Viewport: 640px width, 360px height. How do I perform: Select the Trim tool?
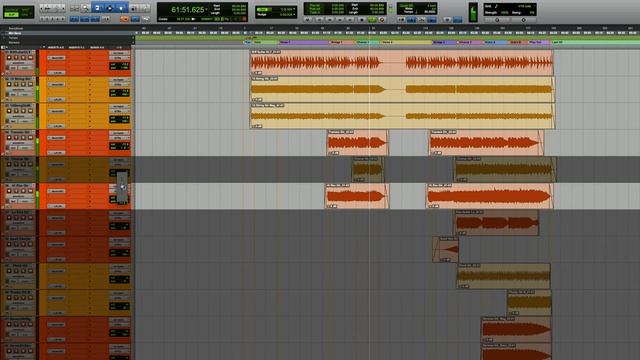98,8
